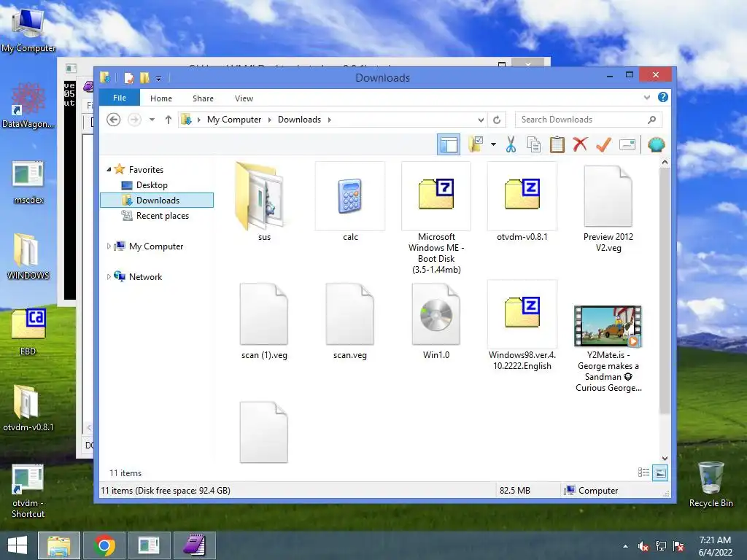This screenshot has height=560, width=747.
Task: Select Win1.0 disc image file
Action: (x=436, y=321)
